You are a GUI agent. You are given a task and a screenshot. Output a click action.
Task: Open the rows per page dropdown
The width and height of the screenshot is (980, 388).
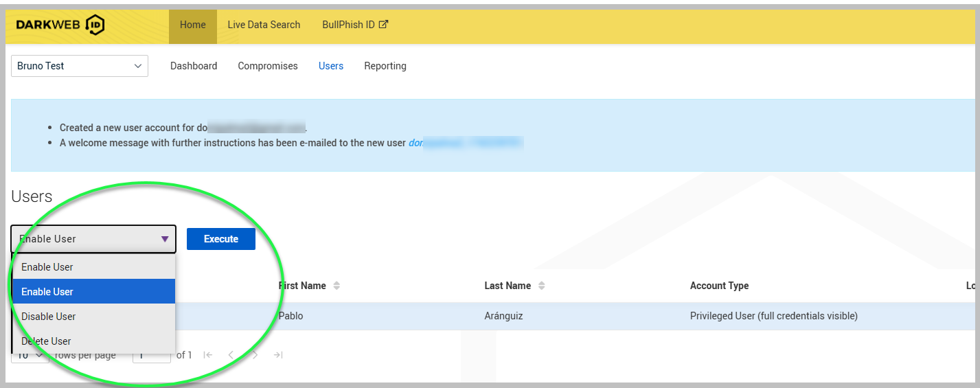coord(30,356)
